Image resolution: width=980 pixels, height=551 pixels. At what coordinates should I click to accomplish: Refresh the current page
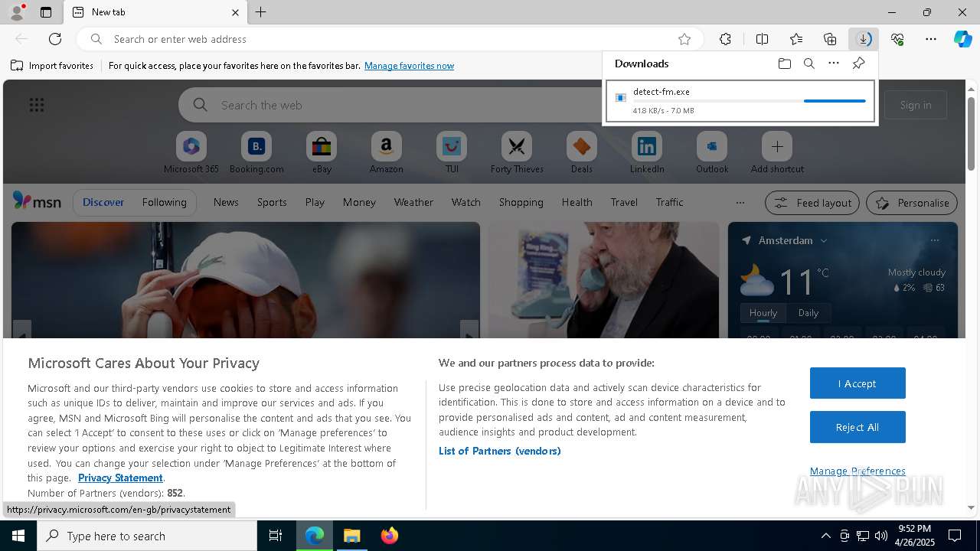(55, 39)
